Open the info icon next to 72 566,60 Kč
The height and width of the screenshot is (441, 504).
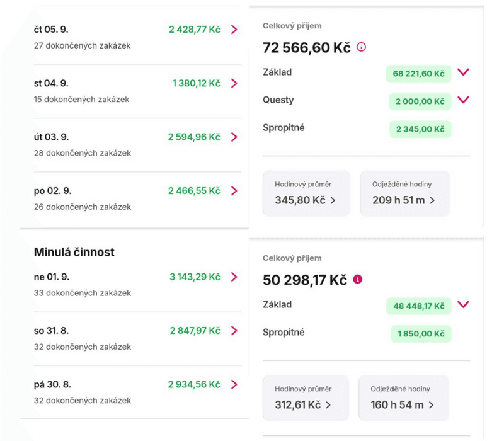coord(360,47)
